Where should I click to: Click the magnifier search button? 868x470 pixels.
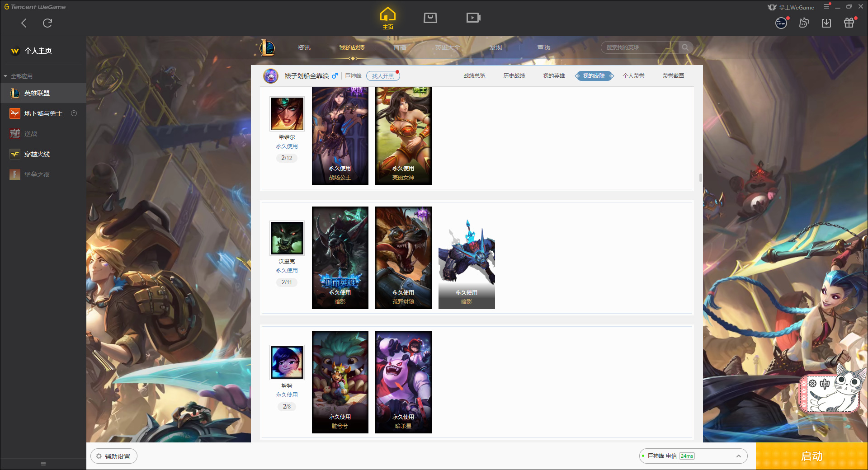(685, 47)
